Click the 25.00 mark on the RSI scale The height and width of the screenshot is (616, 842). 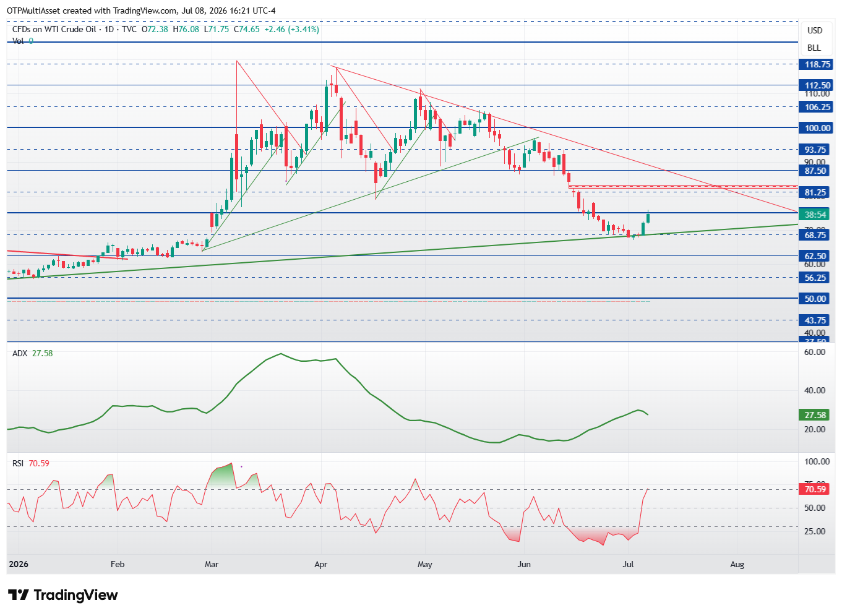point(815,531)
